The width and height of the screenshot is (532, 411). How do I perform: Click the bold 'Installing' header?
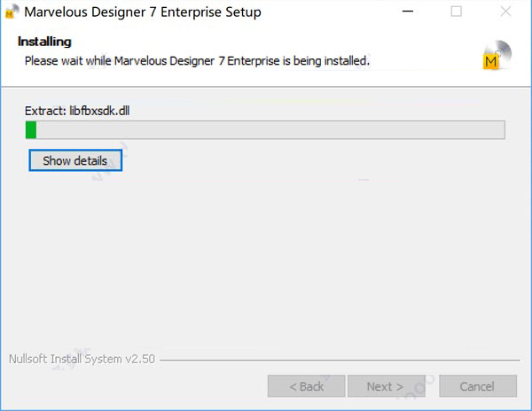[44, 42]
